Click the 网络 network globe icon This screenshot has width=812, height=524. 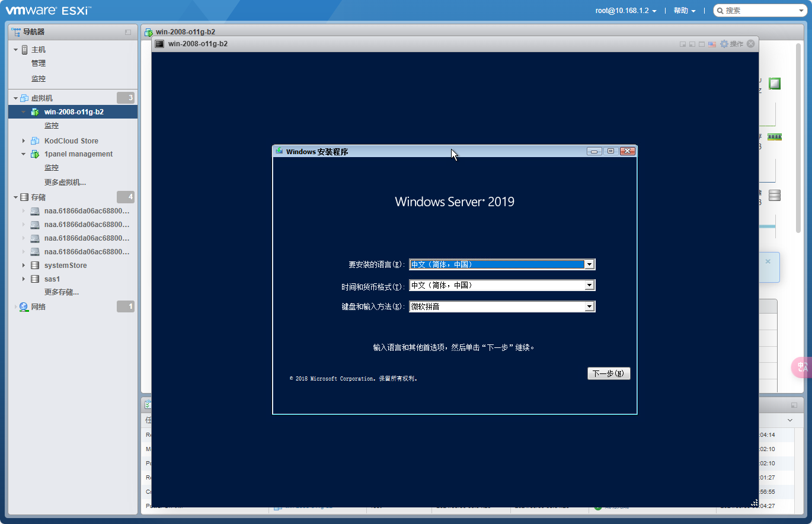(x=24, y=307)
